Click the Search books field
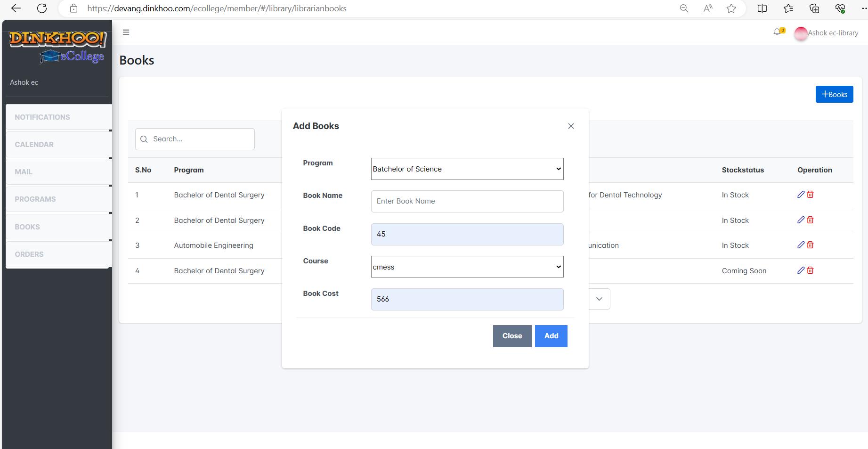868x449 pixels. point(195,139)
